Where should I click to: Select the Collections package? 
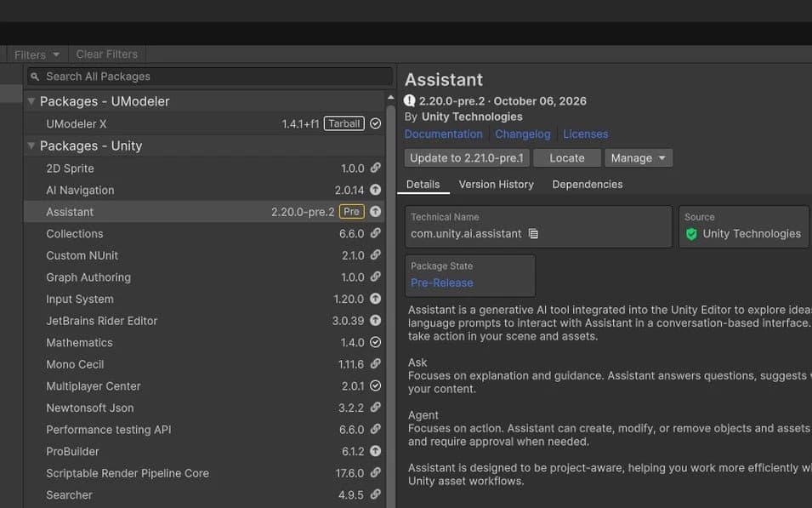click(205, 233)
